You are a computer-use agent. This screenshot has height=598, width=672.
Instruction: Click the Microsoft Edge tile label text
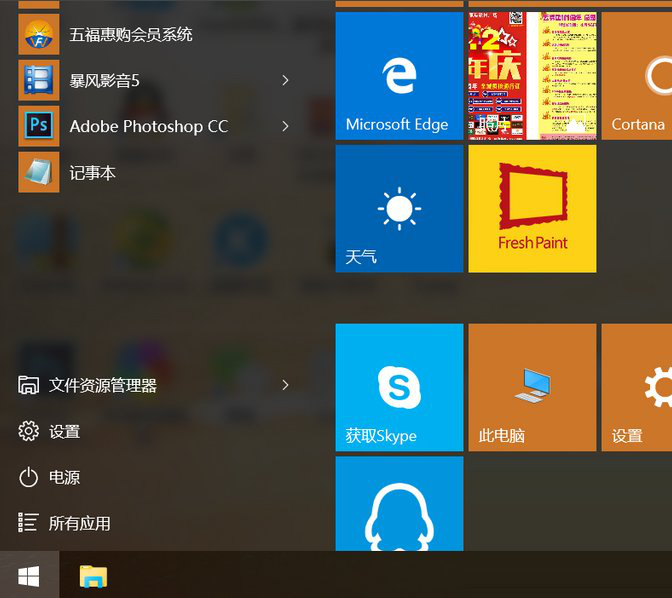coord(397,124)
